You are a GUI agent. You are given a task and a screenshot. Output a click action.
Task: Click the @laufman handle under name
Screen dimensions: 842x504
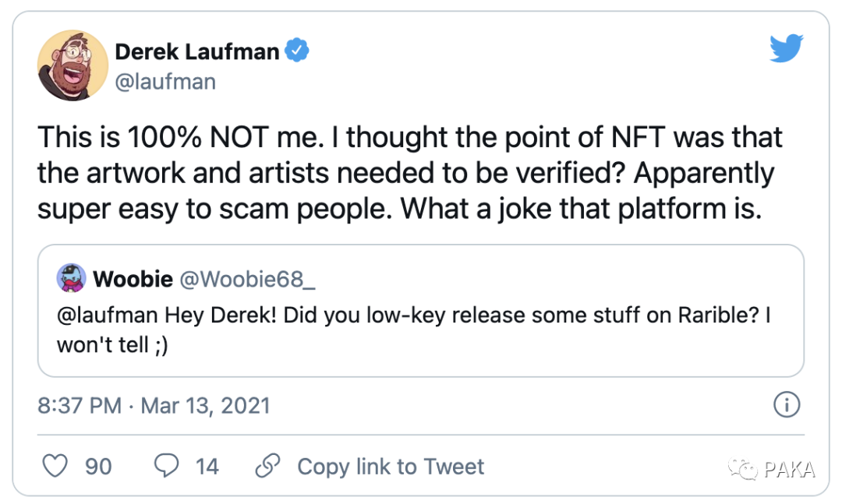pos(165,82)
